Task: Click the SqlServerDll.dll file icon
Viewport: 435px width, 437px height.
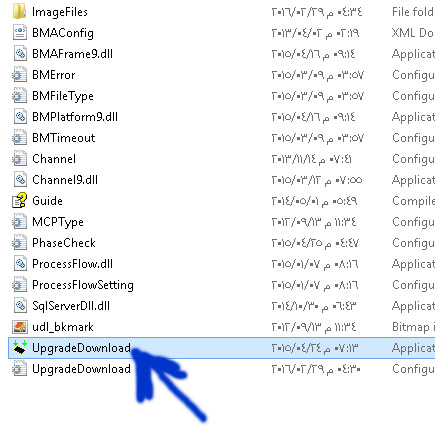Action: pos(20,306)
